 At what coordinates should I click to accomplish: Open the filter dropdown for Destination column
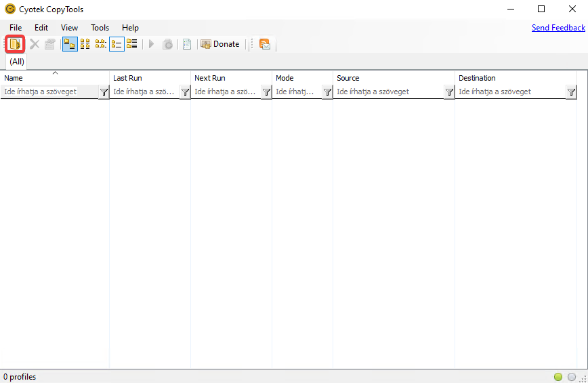coord(571,92)
